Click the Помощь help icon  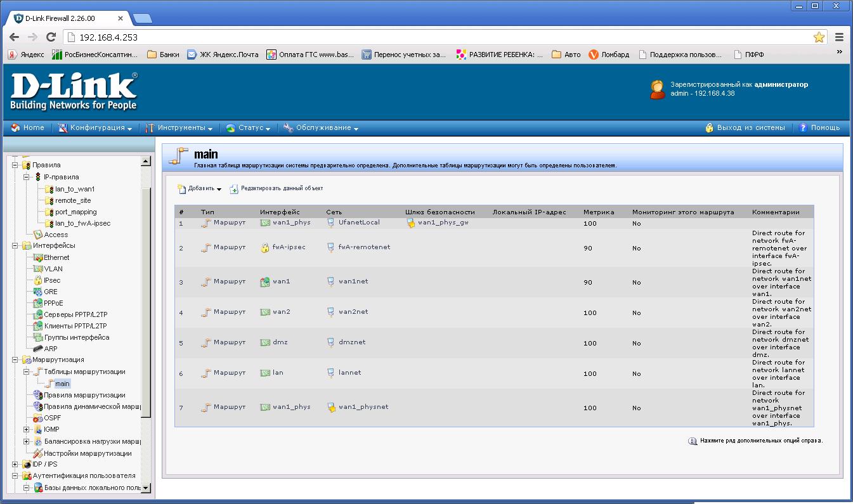coord(803,128)
